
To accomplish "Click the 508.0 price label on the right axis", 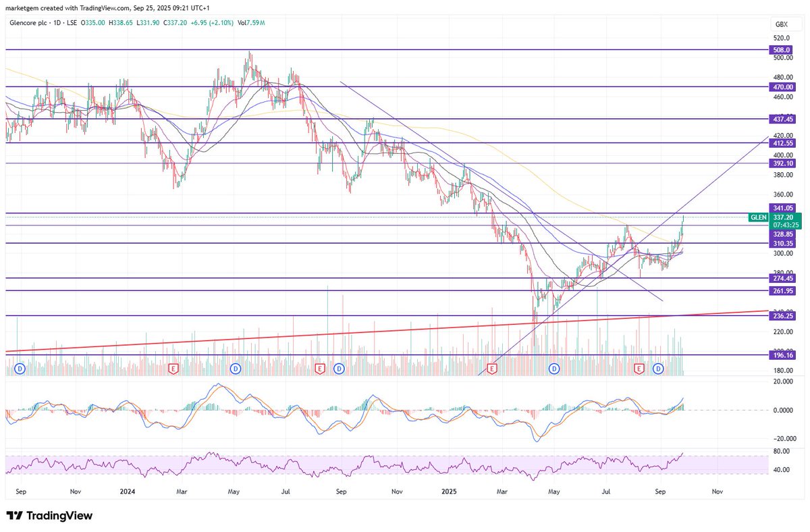I will (780, 49).
